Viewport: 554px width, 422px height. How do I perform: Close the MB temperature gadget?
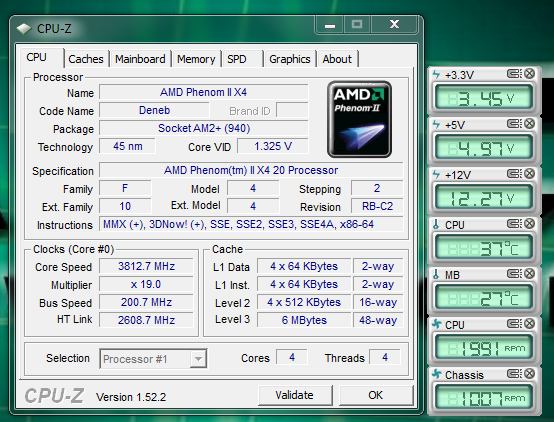529,274
